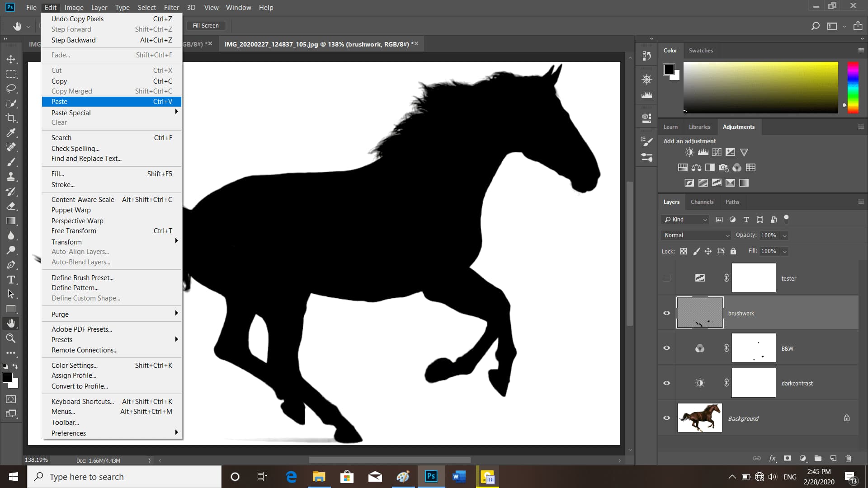Expand the Purge submenu
The image size is (868, 488).
(111, 314)
